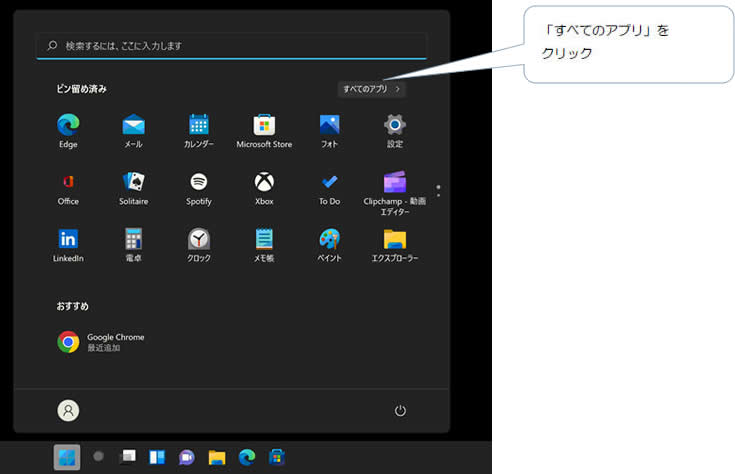Open the ペイント app
Viewport: 735px width, 474px height.
point(330,245)
